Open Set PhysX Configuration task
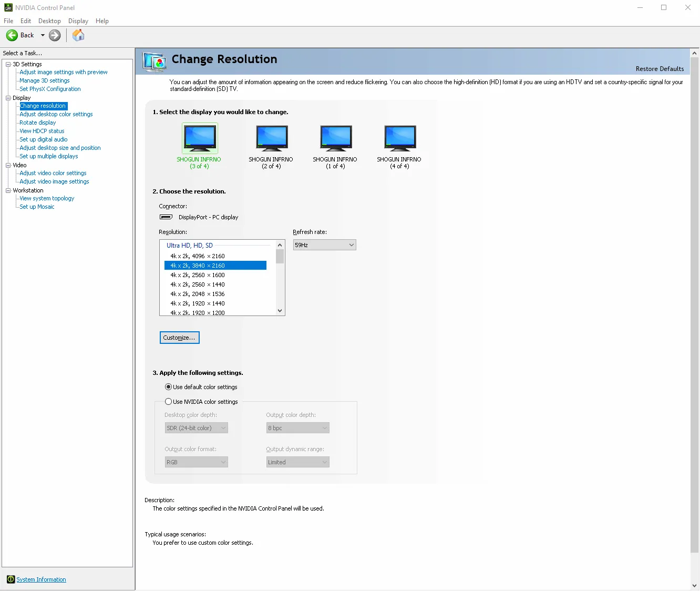The height and width of the screenshot is (591, 700). coord(50,89)
